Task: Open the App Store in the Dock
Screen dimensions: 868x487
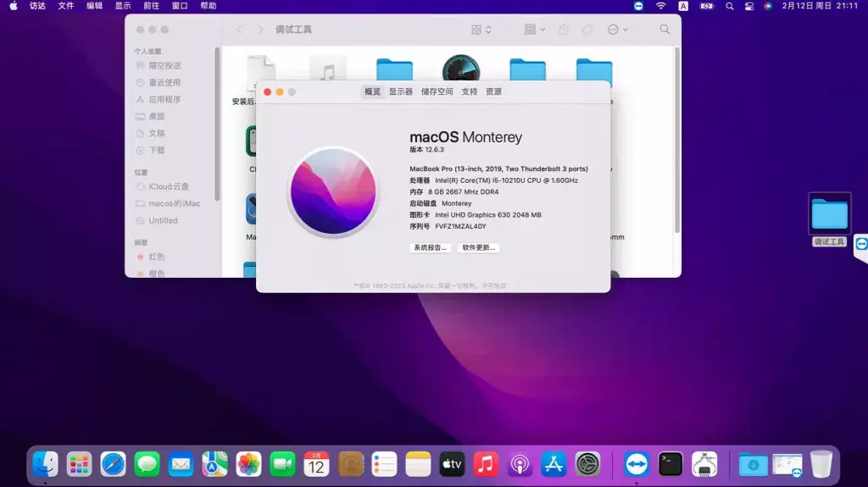Action: click(x=554, y=464)
